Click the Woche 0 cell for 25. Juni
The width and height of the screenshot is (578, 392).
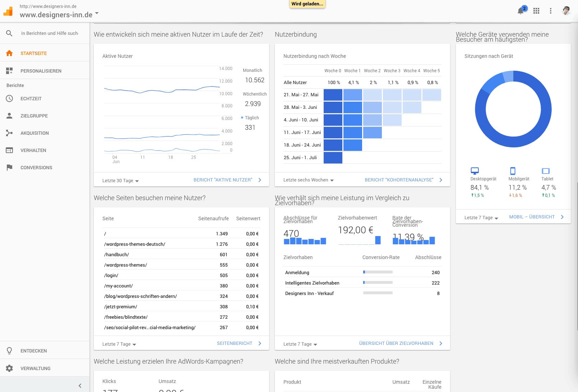[x=333, y=158]
